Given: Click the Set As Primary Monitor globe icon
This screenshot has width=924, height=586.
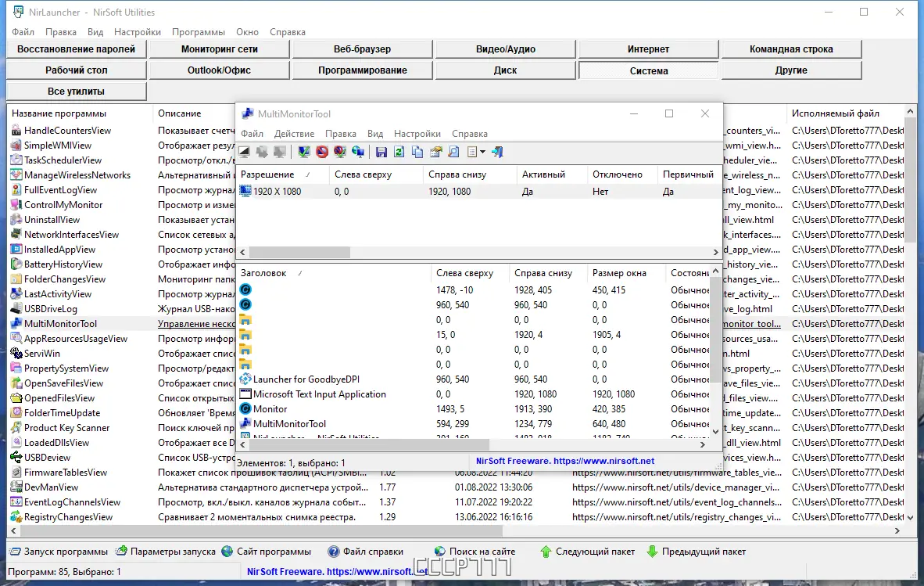Looking at the screenshot, I should click(358, 152).
